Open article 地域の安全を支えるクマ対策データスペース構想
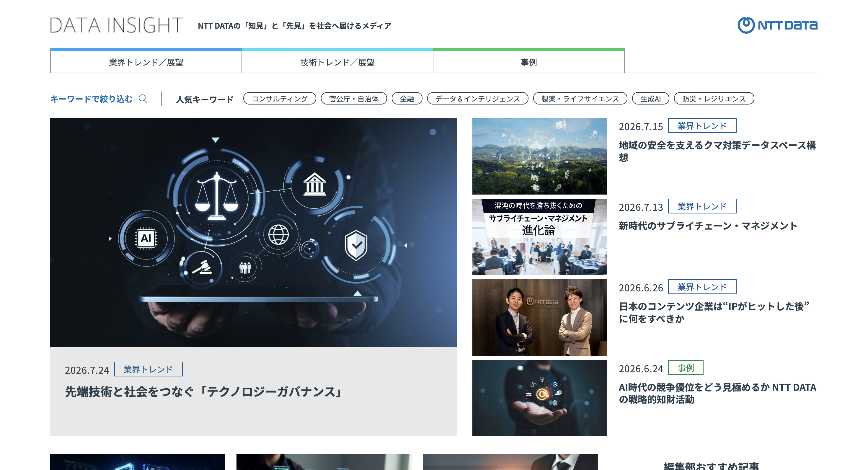Image resolution: width=868 pixels, height=470 pixels. click(717, 151)
